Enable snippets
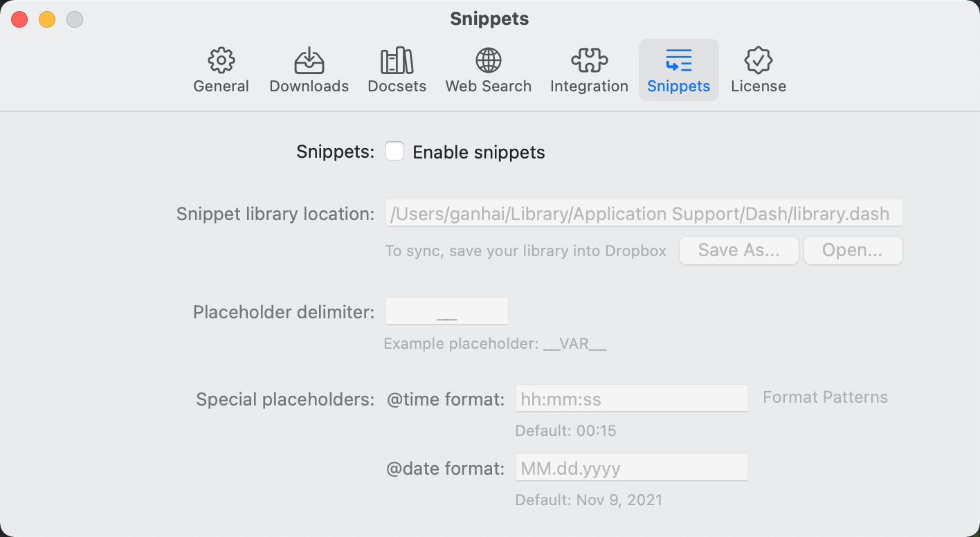980x537 pixels. [x=394, y=151]
